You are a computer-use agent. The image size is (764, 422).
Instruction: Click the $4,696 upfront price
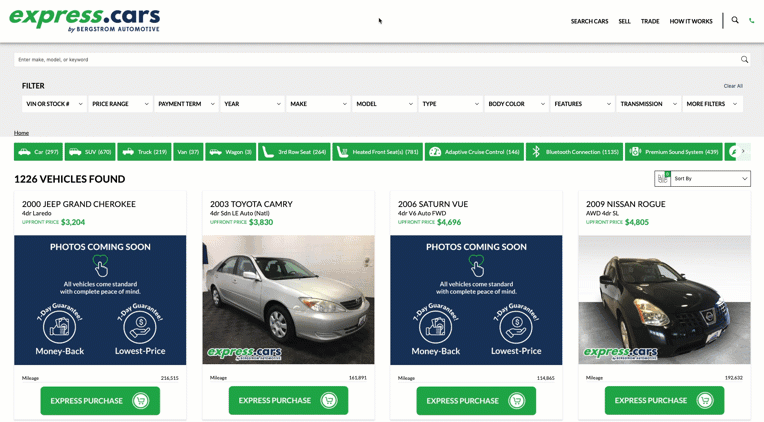pyautogui.click(x=449, y=222)
